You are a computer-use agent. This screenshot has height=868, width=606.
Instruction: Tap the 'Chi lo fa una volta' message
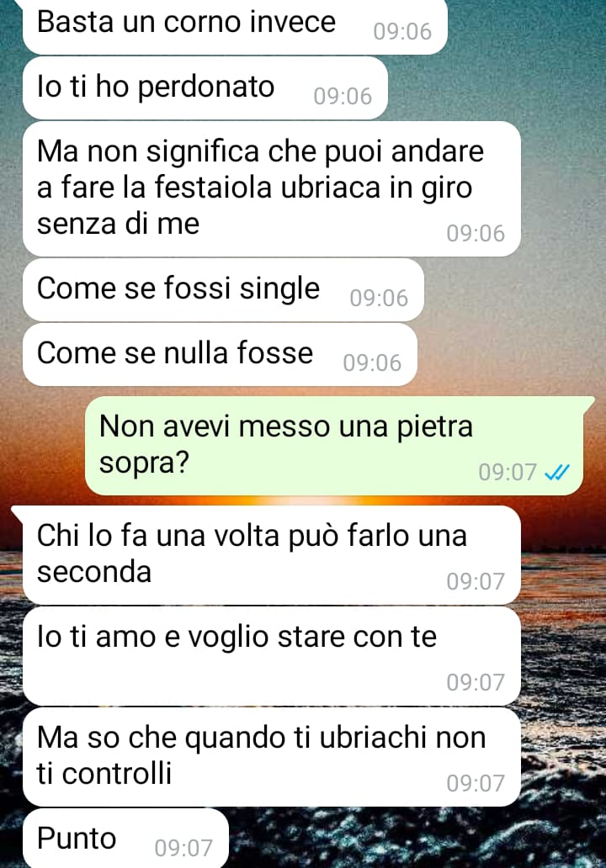click(271, 554)
